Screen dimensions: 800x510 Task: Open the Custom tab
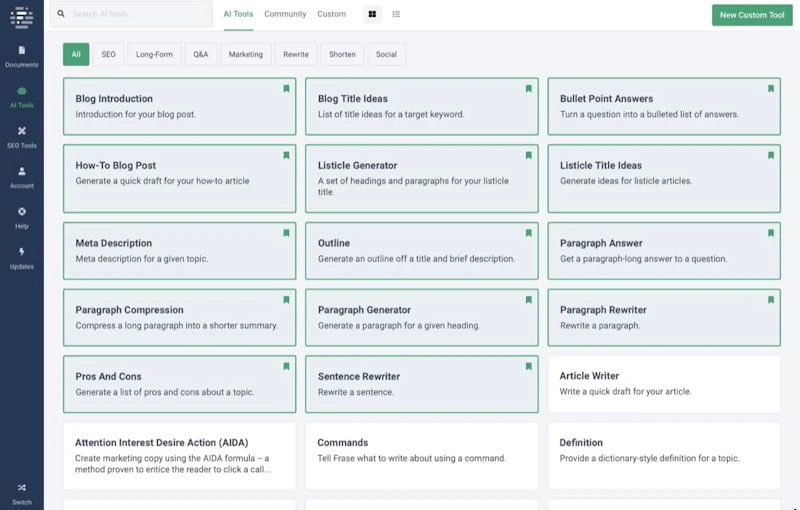(x=331, y=14)
